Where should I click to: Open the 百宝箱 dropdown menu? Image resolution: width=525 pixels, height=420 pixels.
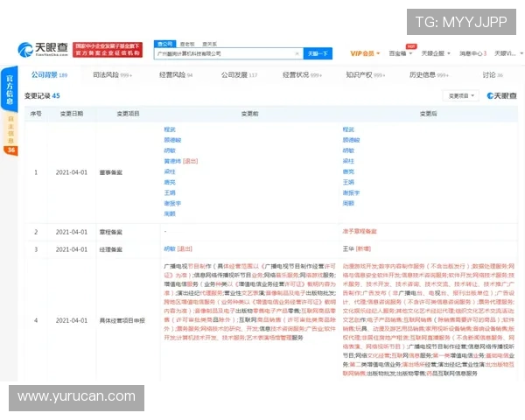point(400,53)
